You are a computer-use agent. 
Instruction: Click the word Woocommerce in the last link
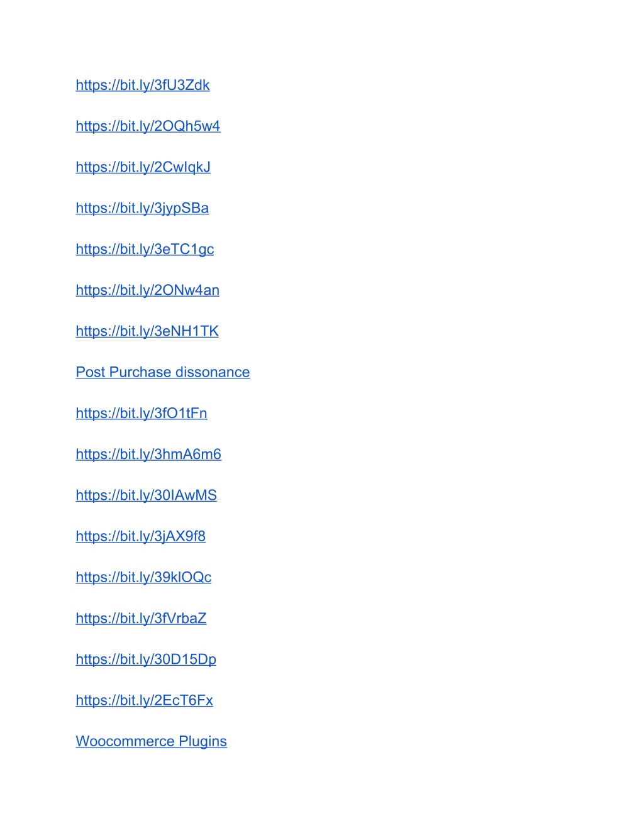125,742
